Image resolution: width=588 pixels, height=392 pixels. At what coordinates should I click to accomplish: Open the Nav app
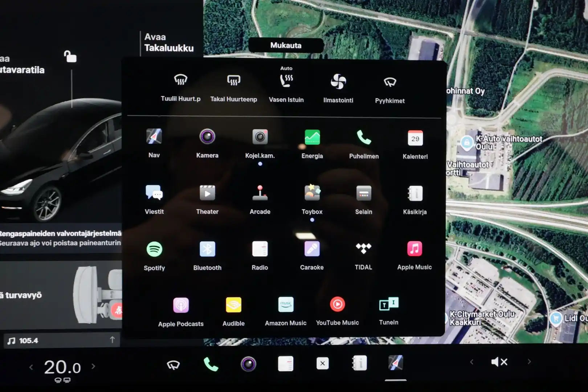tap(154, 137)
